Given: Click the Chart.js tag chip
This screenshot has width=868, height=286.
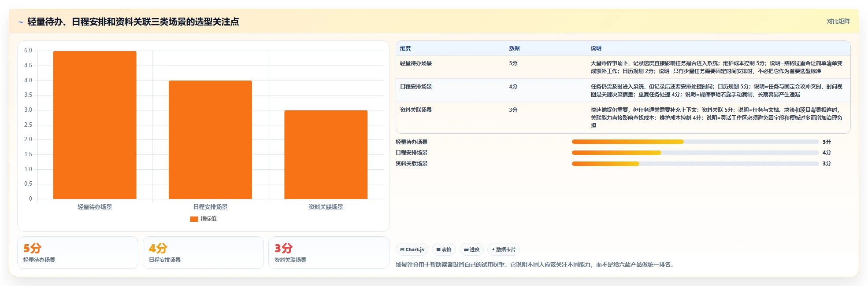Looking at the screenshot, I should pos(412,249).
